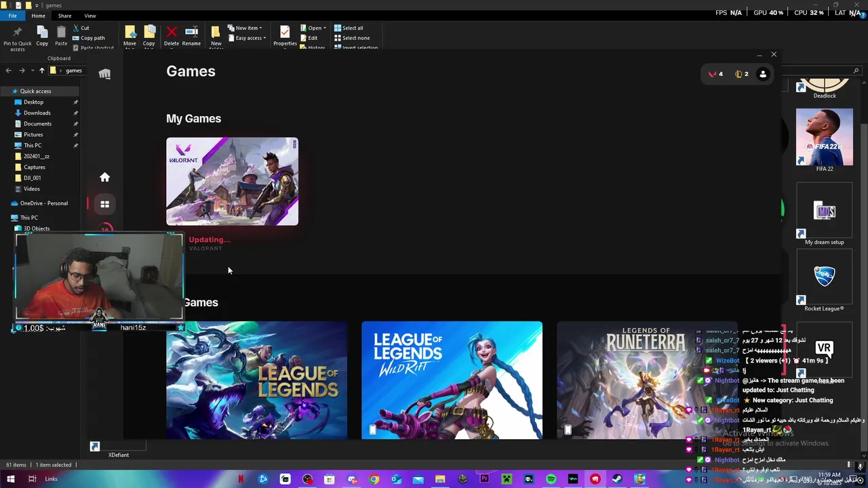
Task: Click the games address bar path
Action: coord(74,70)
